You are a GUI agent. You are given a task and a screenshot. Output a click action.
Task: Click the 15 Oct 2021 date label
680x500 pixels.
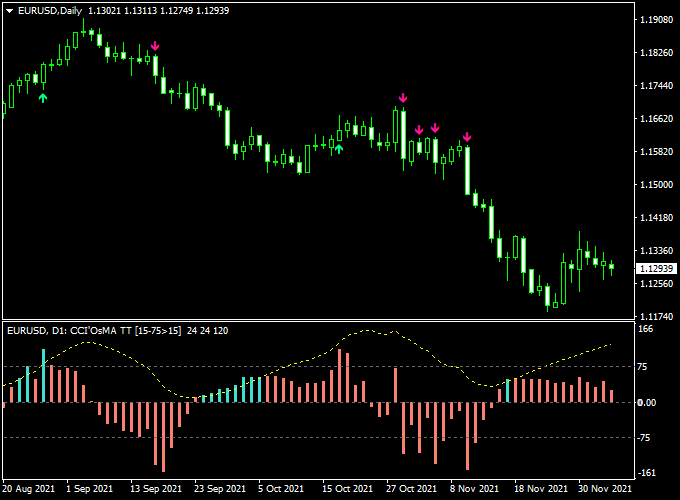347,489
